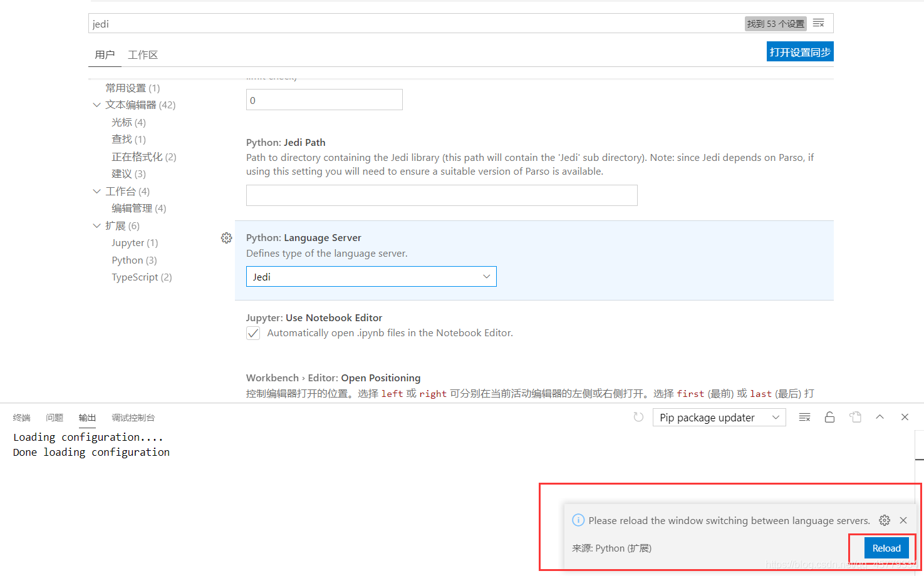Open the Pip package updater output dropdown
Screen dimensions: 924x576
coord(719,418)
